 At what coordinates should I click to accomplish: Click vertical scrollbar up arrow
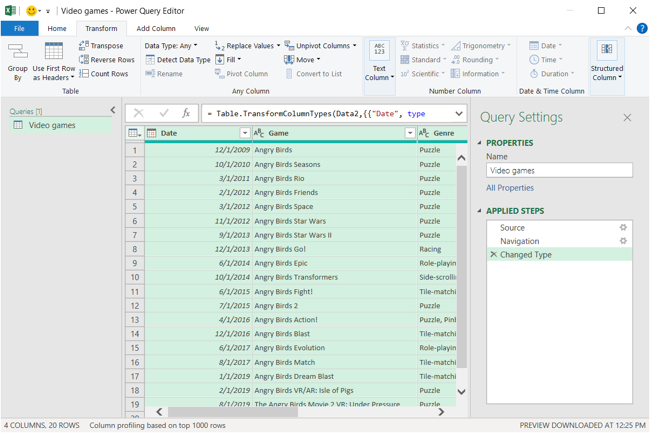pyautogui.click(x=461, y=158)
